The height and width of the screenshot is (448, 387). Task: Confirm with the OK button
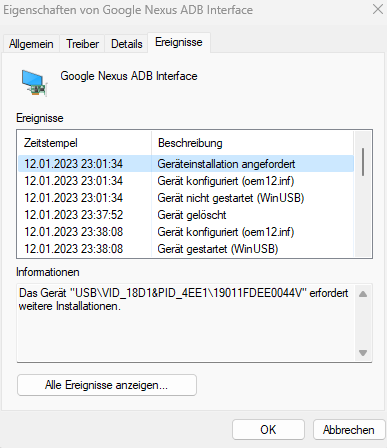pyautogui.click(x=268, y=430)
